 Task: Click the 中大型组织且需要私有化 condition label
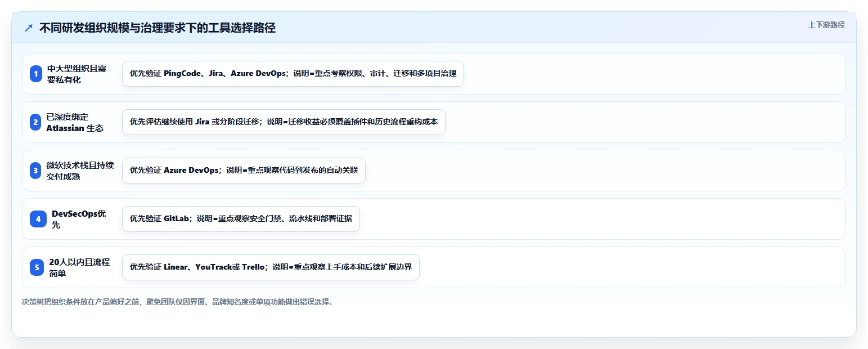(77, 74)
